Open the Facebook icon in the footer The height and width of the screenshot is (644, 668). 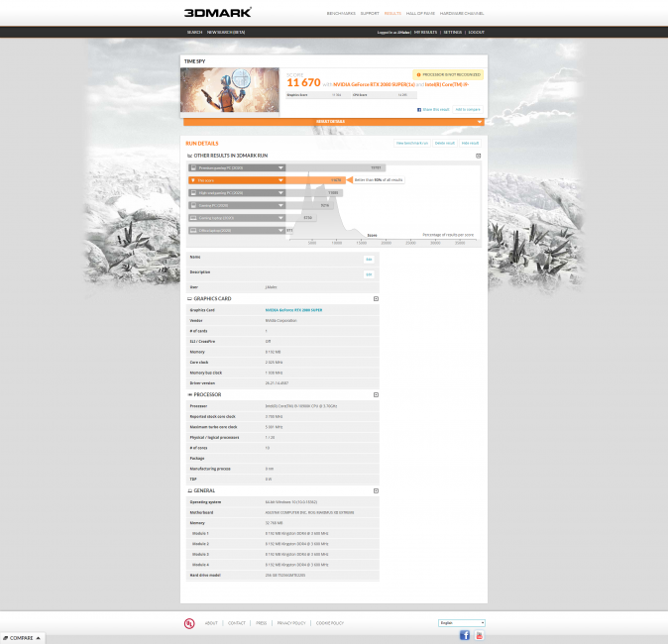(465, 635)
